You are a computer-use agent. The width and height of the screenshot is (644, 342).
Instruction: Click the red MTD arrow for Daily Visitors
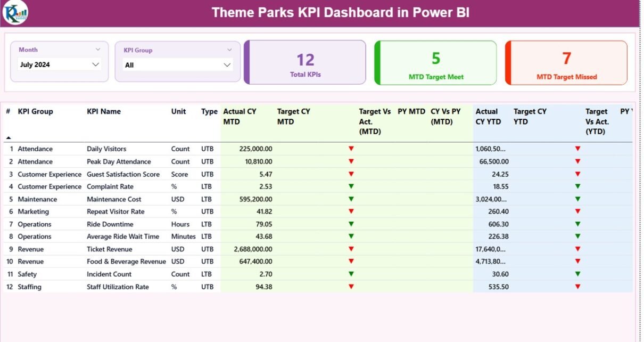[351, 149]
